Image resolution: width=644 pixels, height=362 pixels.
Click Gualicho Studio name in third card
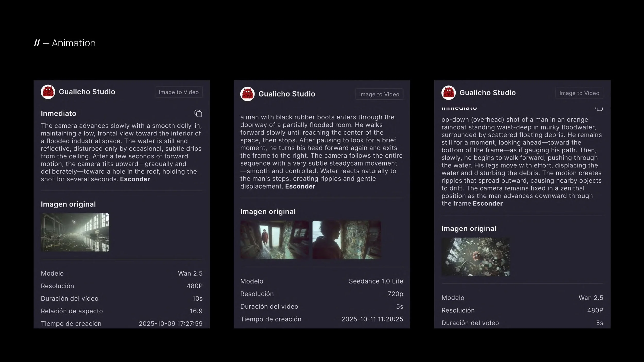[487, 93]
